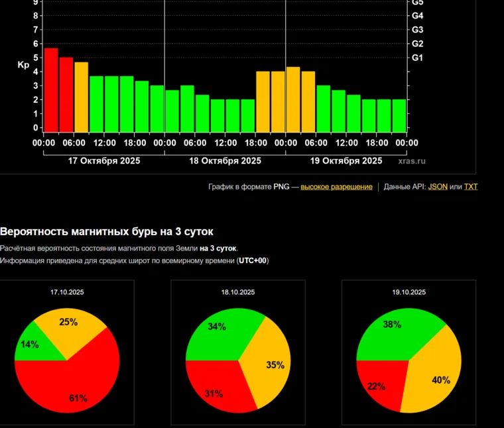The height and width of the screenshot is (428, 504).
Task: Click the "Вероятность магнитных бурь" heading
Action: [107, 231]
